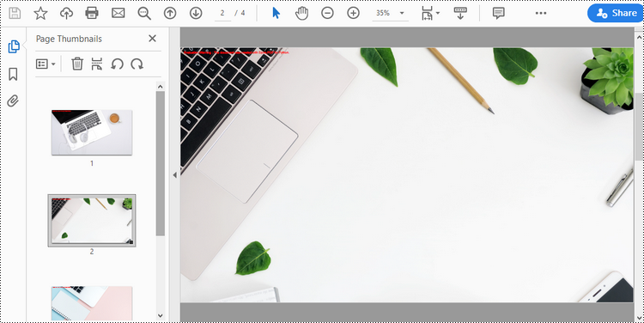The height and width of the screenshot is (323, 644).
Task: Toggle Page Thumbnails sidebar icon
Action: 14,46
